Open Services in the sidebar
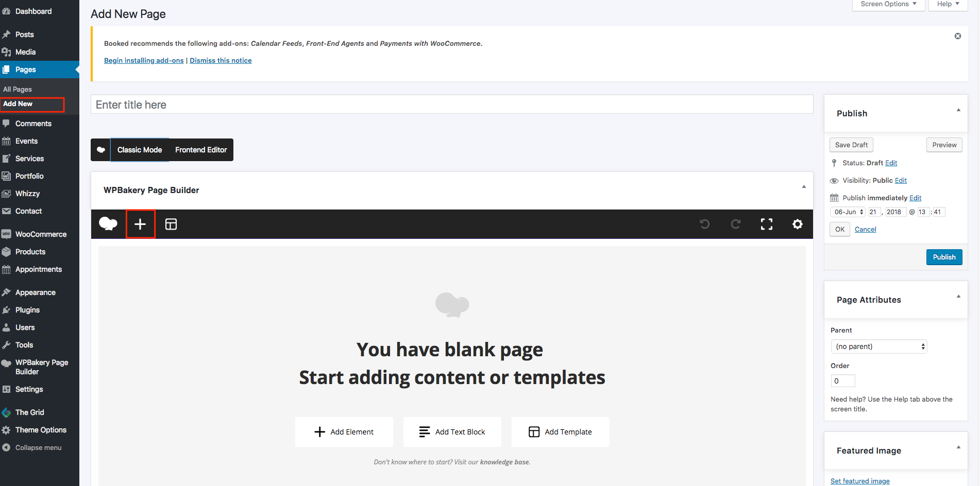This screenshot has width=980, height=486. pyautogui.click(x=29, y=159)
